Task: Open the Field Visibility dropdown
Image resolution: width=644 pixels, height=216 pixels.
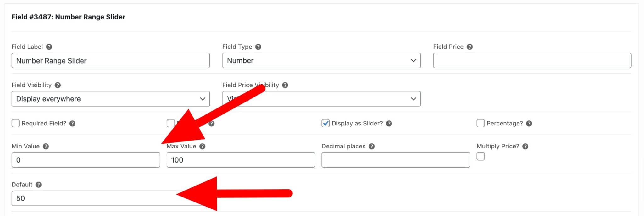Action: coord(110,99)
